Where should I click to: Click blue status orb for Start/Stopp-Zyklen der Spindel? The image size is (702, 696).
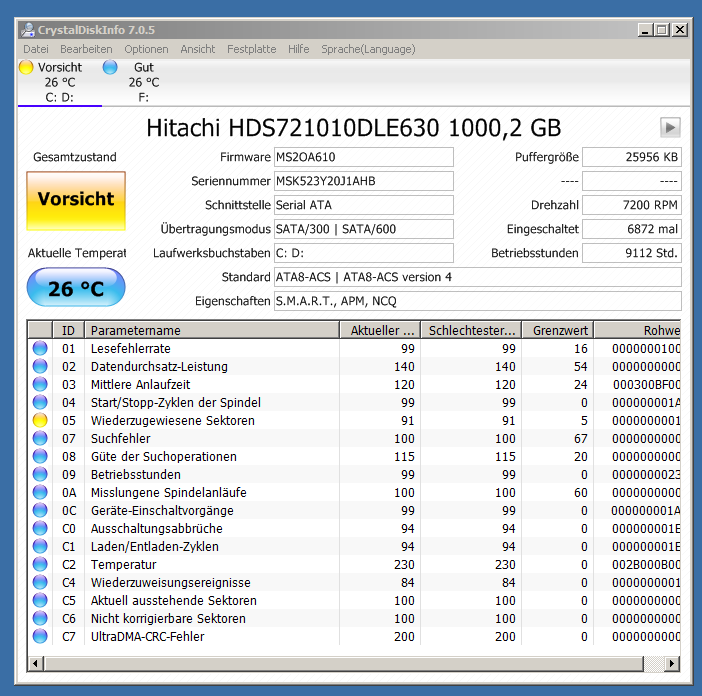coord(40,402)
